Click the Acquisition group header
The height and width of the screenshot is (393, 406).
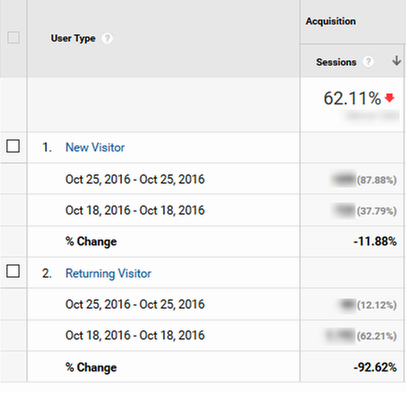pos(331,21)
